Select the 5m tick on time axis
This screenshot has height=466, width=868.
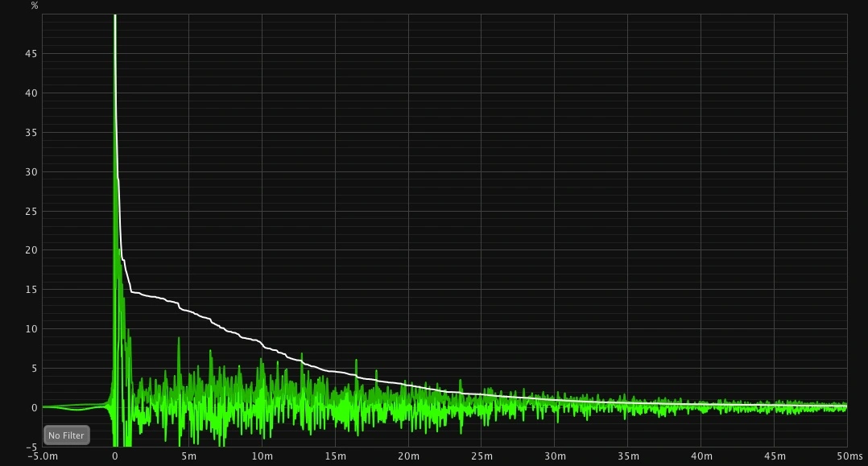188,456
